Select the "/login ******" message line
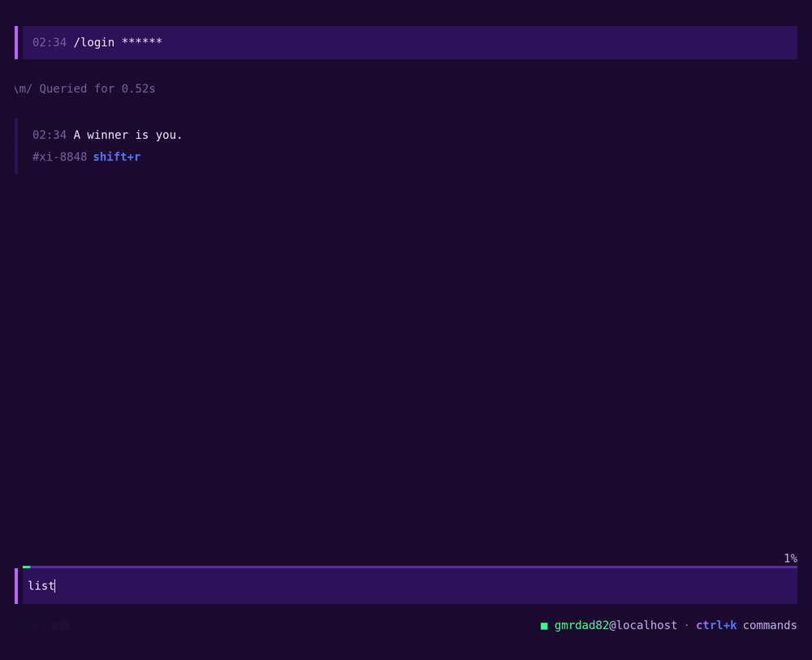This screenshot has width=812, height=660. (409, 42)
